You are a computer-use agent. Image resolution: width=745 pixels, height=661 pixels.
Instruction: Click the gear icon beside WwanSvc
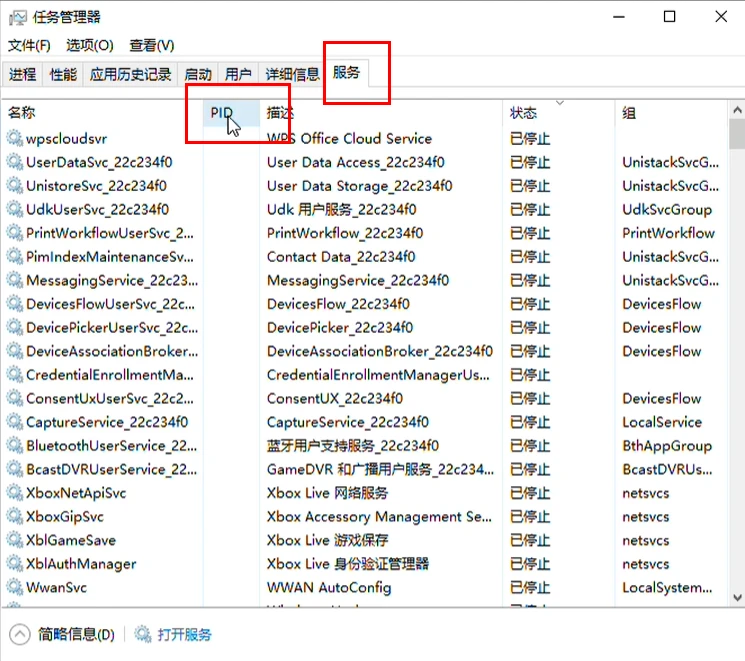coord(14,587)
